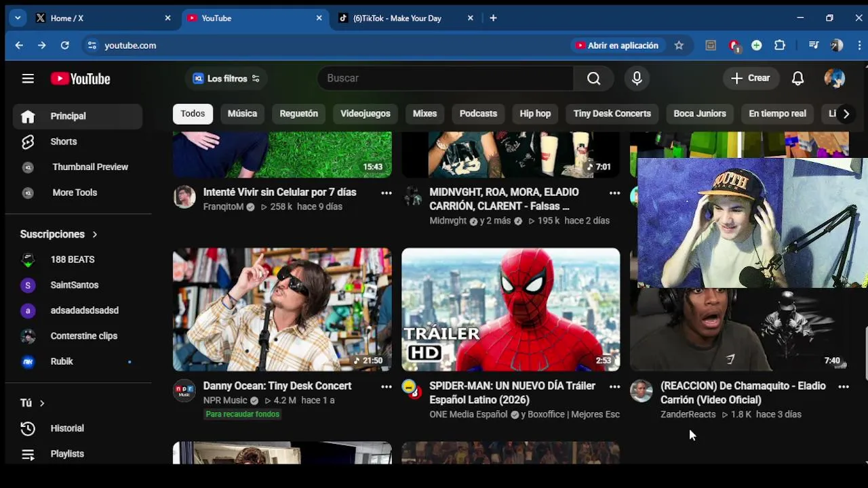Open Chrome three-dot menu

tap(860, 45)
